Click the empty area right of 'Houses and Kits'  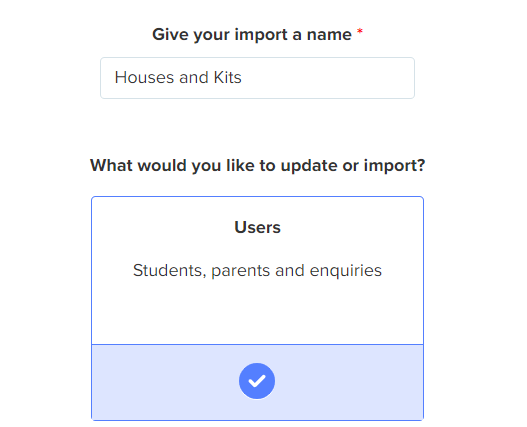(x=326, y=78)
